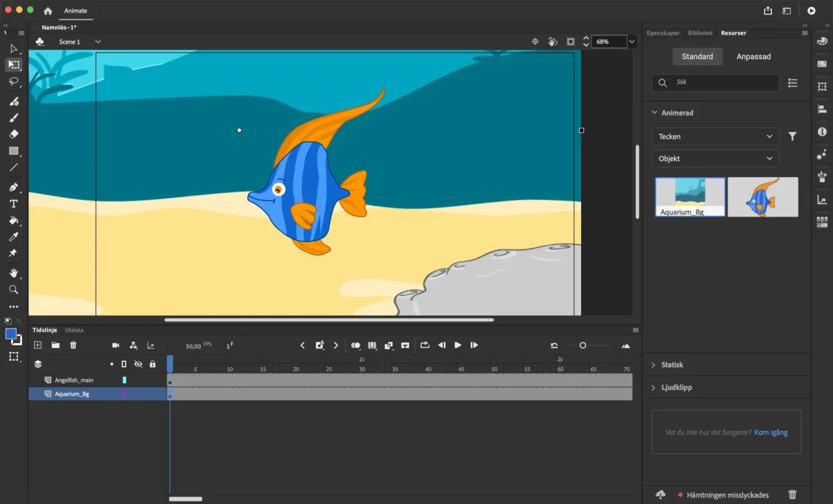Image resolution: width=833 pixels, height=504 pixels.
Task: Toggle layer parenting view
Action: [133, 345]
